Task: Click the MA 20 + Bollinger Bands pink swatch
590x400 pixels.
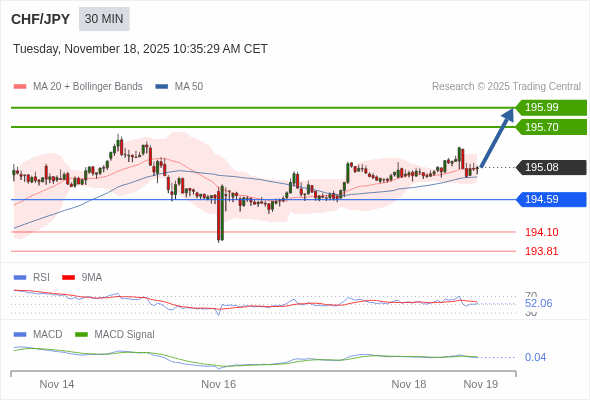Action: (20, 87)
